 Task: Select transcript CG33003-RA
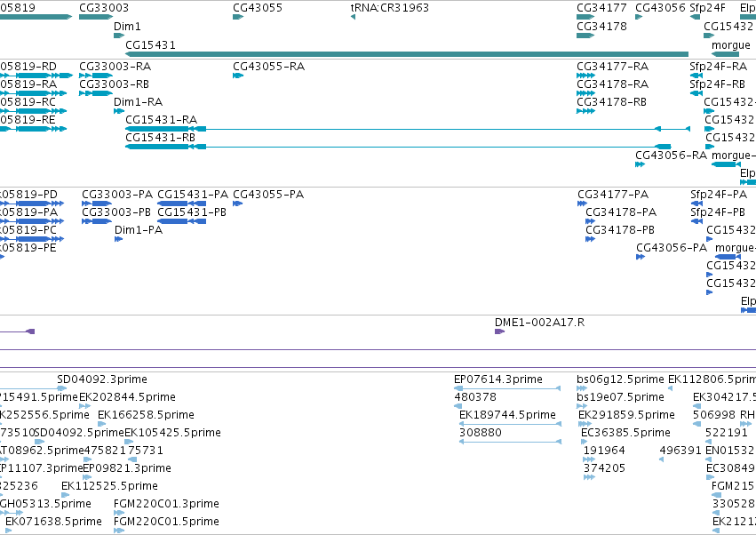click(115, 66)
